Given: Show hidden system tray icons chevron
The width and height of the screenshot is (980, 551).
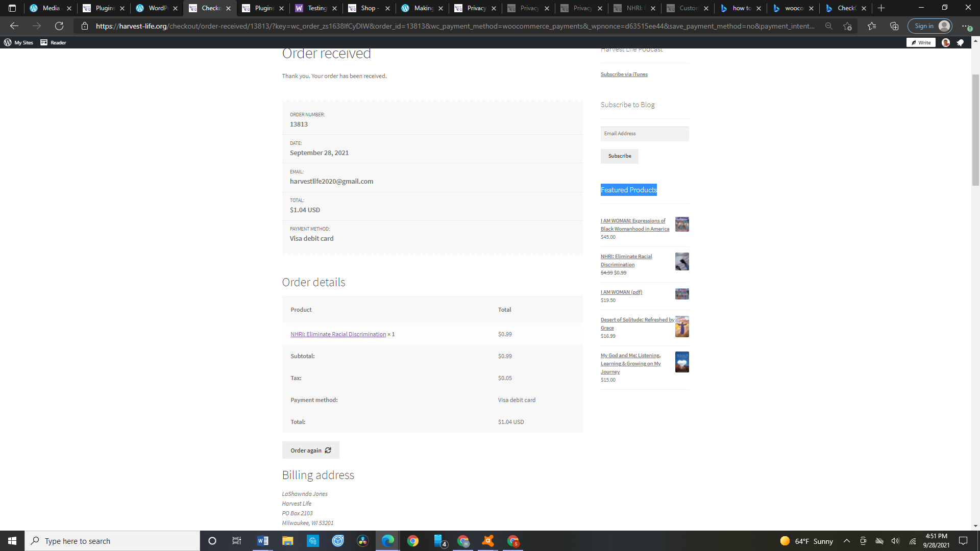Looking at the screenshot, I should [846, 541].
